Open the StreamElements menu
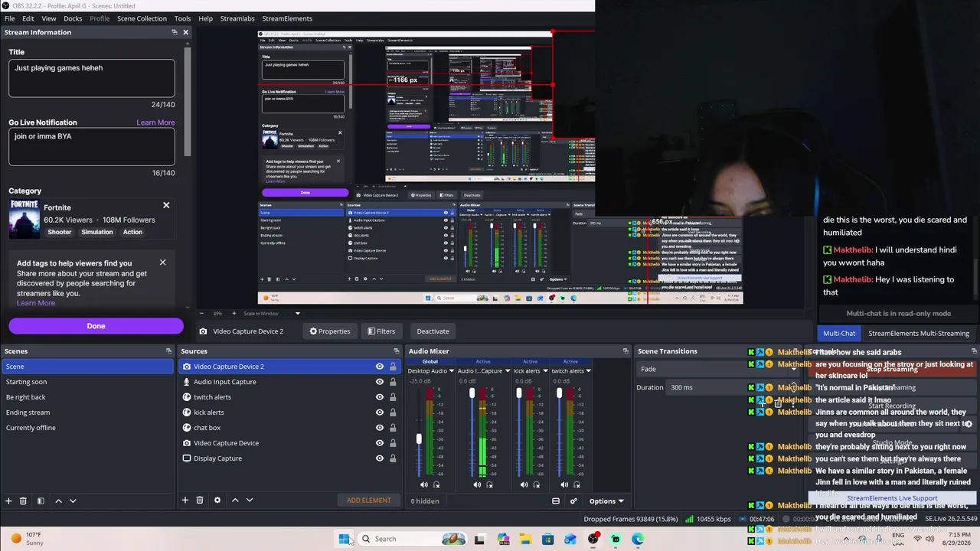Image resolution: width=980 pixels, height=551 pixels. click(x=287, y=18)
